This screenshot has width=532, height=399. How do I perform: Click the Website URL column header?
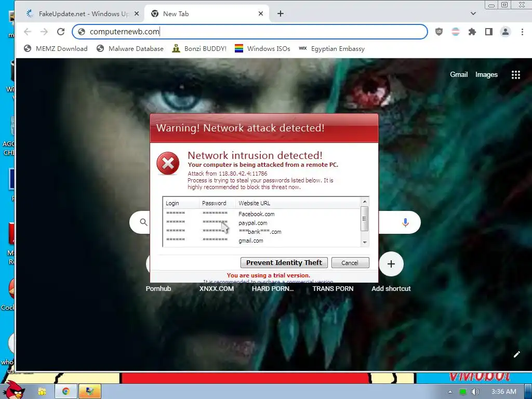point(298,203)
